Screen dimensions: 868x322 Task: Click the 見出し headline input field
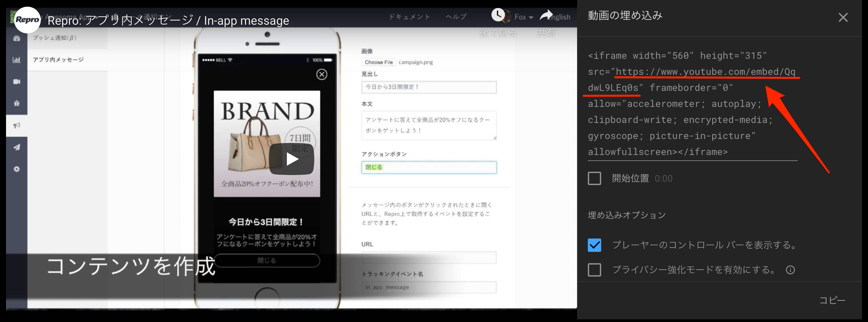[x=429, y=87]
